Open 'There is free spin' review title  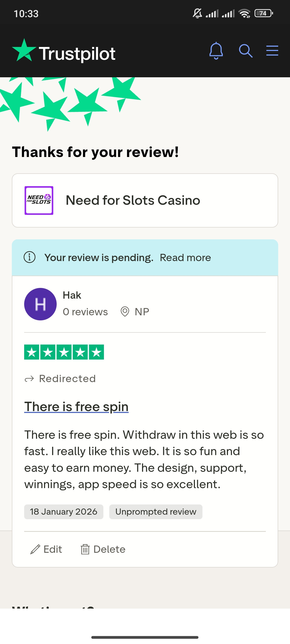[76, 407]
